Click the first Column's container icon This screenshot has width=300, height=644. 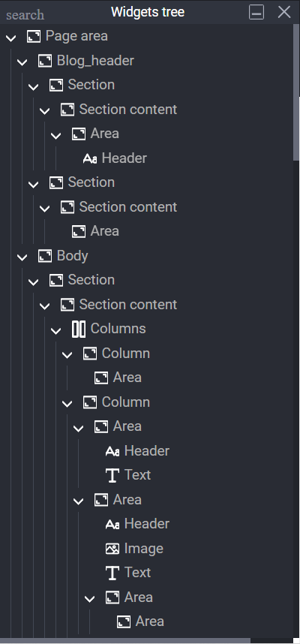(x=89, y=354)
